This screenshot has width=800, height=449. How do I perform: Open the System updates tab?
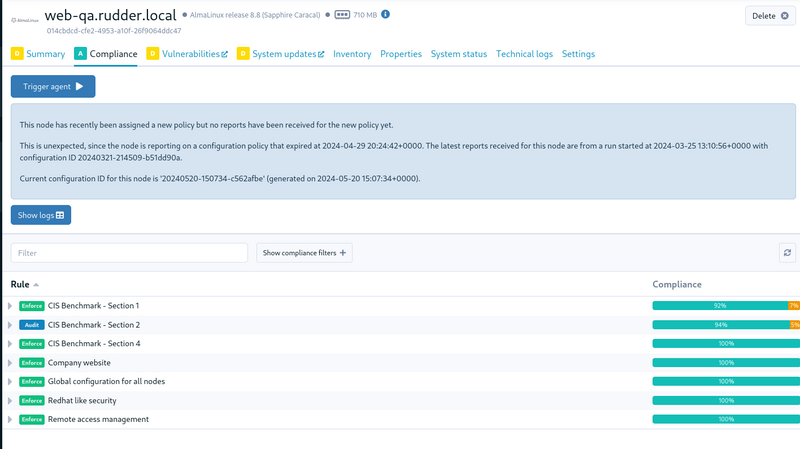(x=284, y=54)
